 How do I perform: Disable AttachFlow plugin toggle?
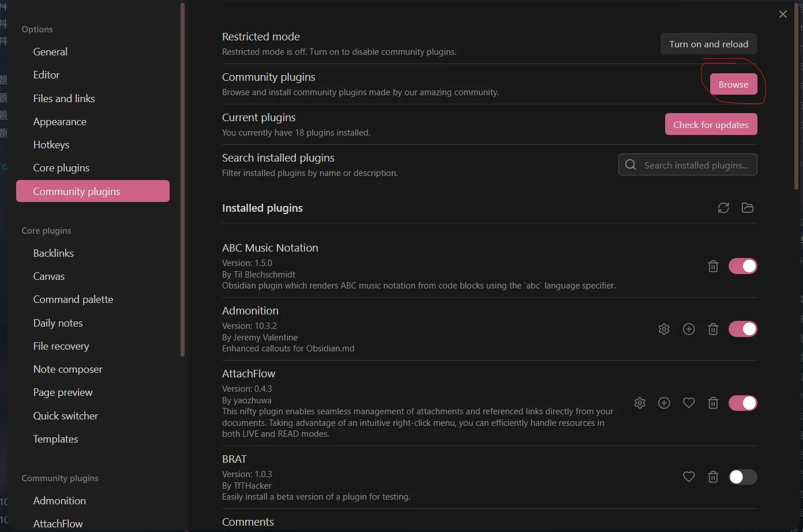pos(742,403)
